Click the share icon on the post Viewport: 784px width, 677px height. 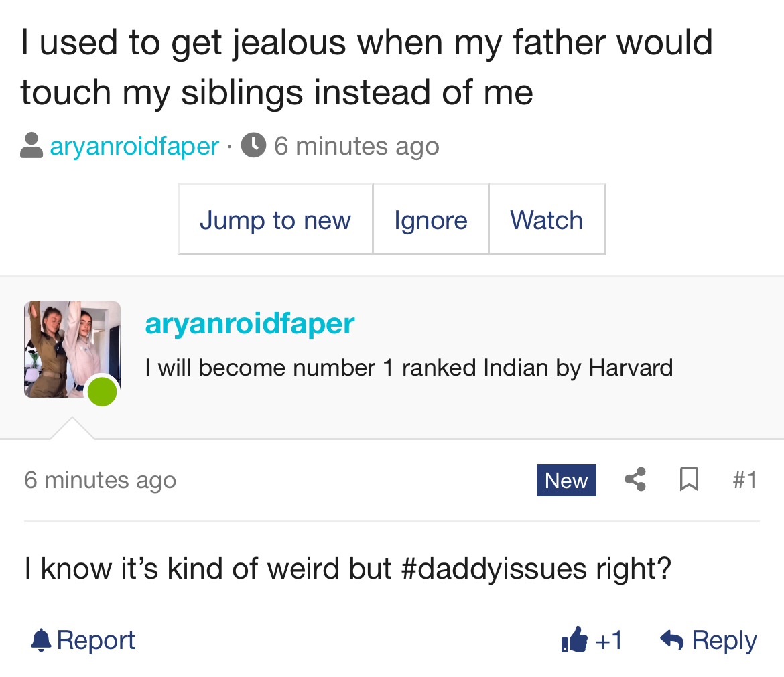635,480
